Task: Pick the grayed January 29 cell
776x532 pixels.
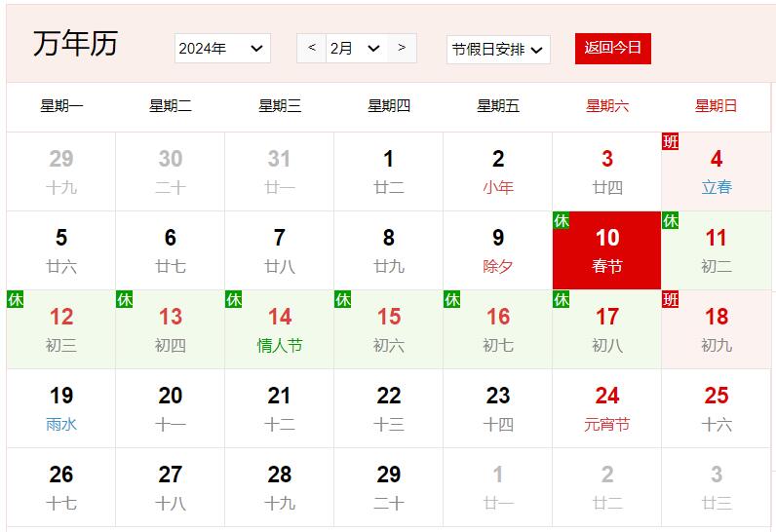Action: click(x=61, y=171)
